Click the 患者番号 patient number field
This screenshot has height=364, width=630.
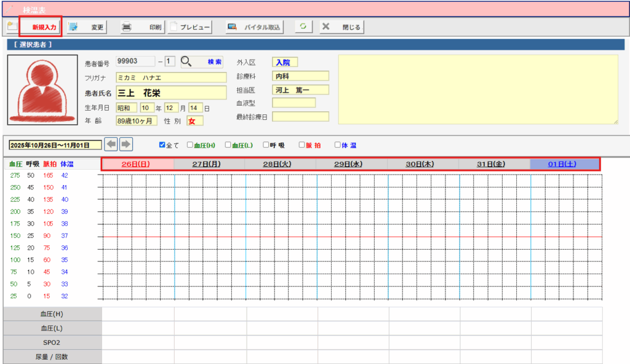point(135,61)
